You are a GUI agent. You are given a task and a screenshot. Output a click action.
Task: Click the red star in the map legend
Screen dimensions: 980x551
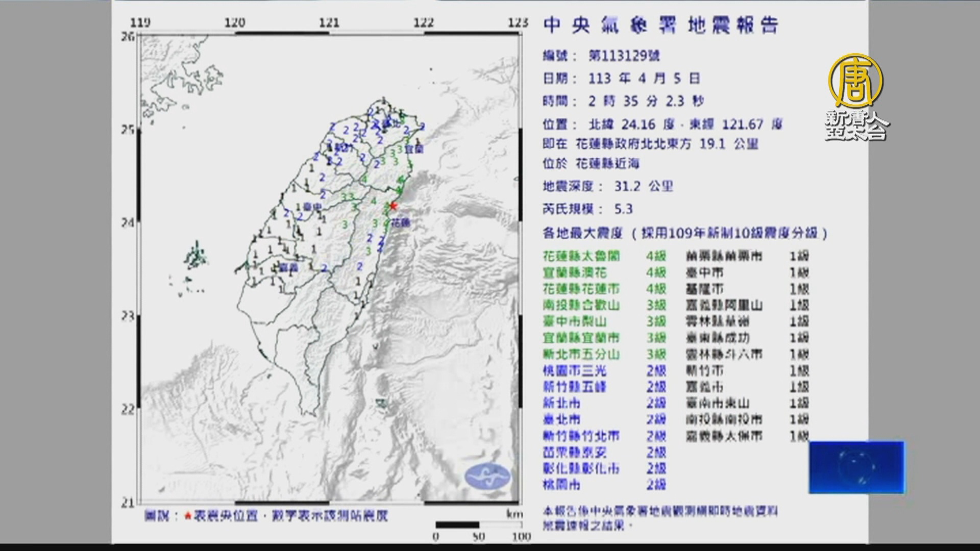click(187, 516)
